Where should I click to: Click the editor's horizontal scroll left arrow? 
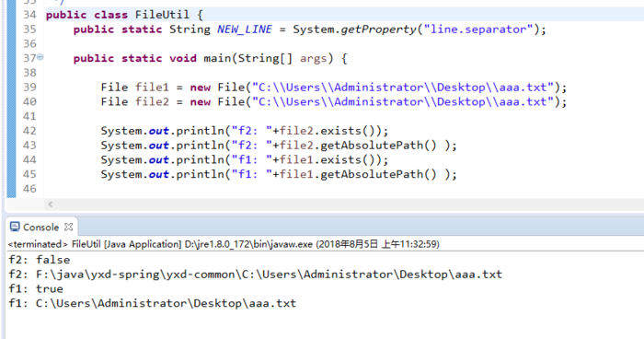[x=50, y=205]
